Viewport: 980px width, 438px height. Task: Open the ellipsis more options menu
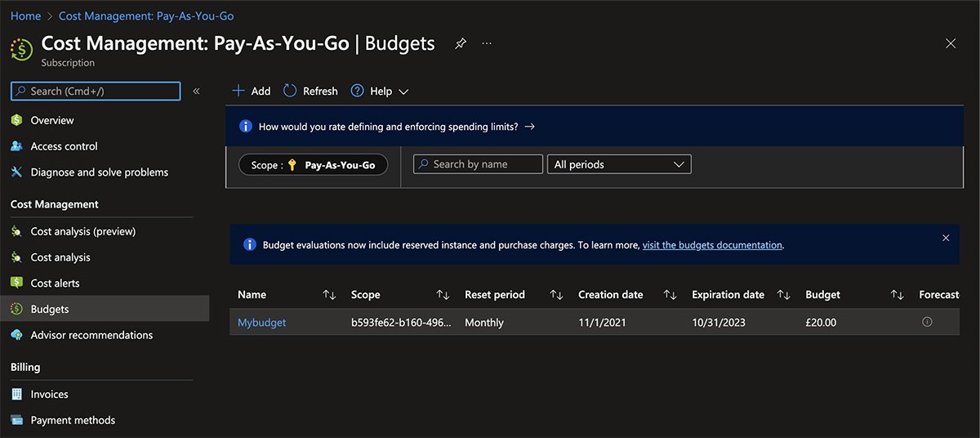click(487, 43)
